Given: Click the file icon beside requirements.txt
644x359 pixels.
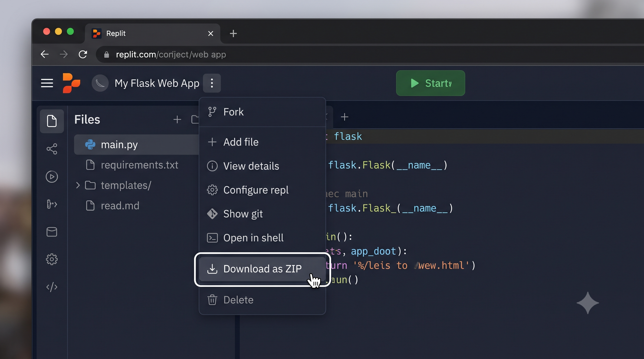Looking at the screenshot, I should pyautogui.click(x=90, y=165).
